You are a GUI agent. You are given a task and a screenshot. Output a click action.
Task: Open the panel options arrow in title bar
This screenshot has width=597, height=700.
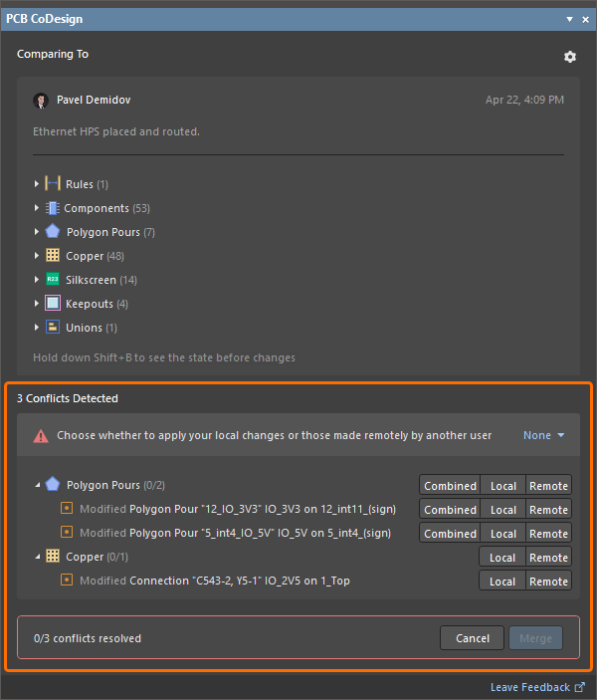(570, 19)
